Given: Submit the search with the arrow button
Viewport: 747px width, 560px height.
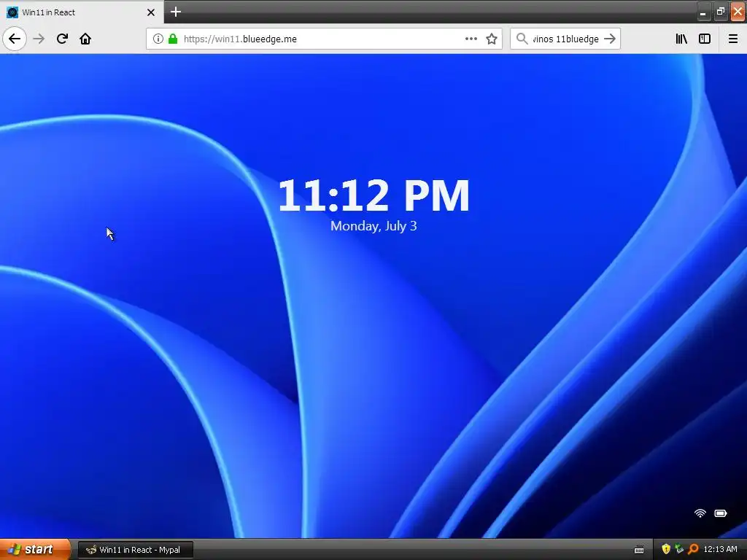Looking at the screenshot, I should click(x=610, y=39).
